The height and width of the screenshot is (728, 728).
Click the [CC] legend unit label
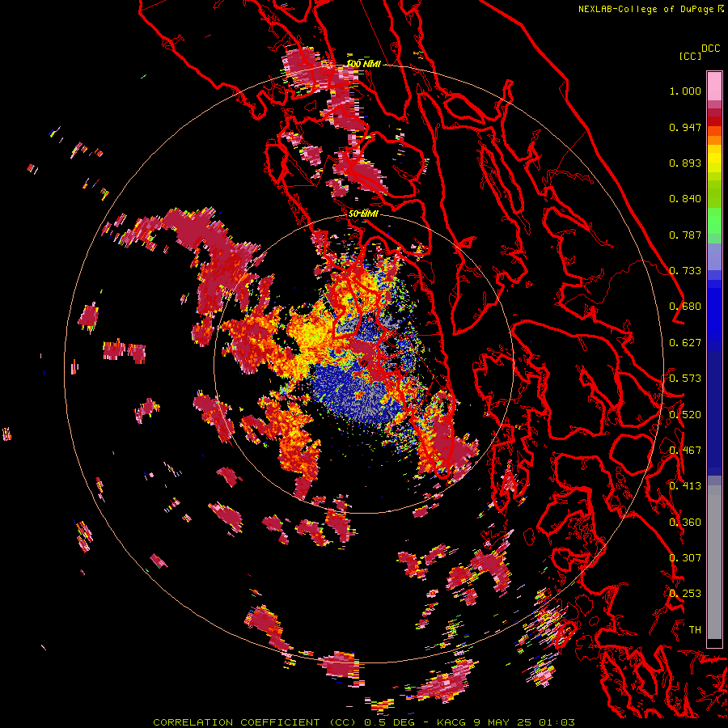(690, 56)
